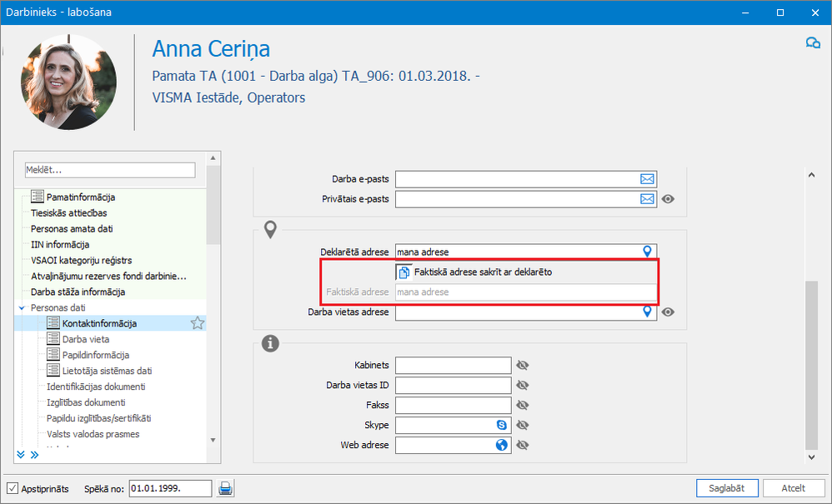Toggle visibility eye for Privātais e-pasts
The width and height of the screenshot is (832, 504).
pos(668,199)
